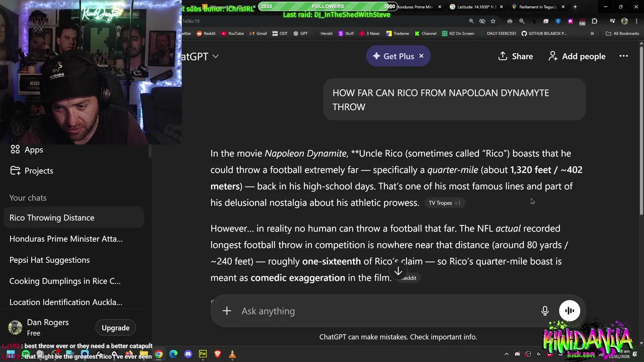
Task: Open the Gmail bookmark
Action: (258, 34)
